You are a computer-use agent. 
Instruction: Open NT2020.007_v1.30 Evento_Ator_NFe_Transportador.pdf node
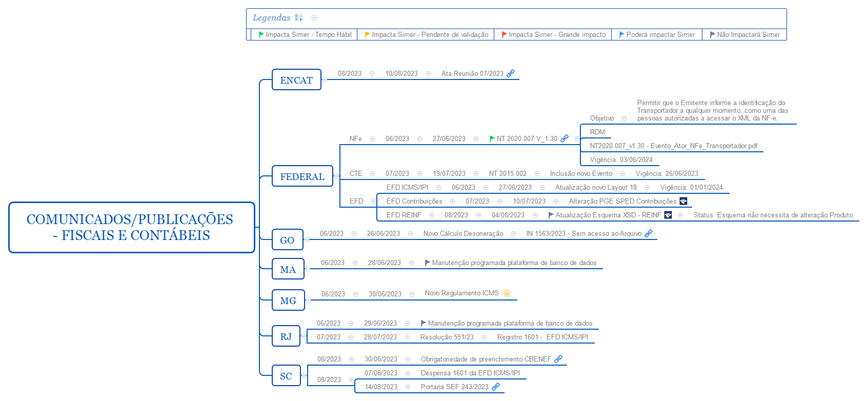(x=674, y=146)
